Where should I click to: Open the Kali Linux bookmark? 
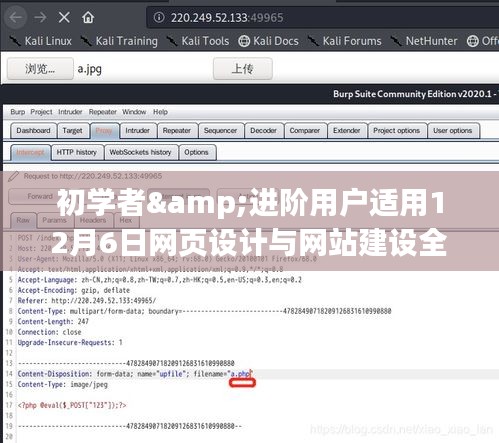41,41
